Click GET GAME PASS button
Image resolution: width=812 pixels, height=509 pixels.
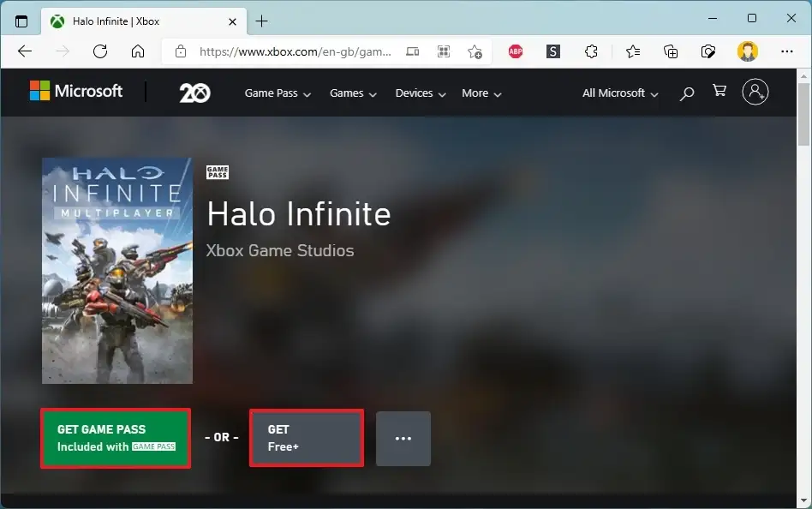pos(116,438)
